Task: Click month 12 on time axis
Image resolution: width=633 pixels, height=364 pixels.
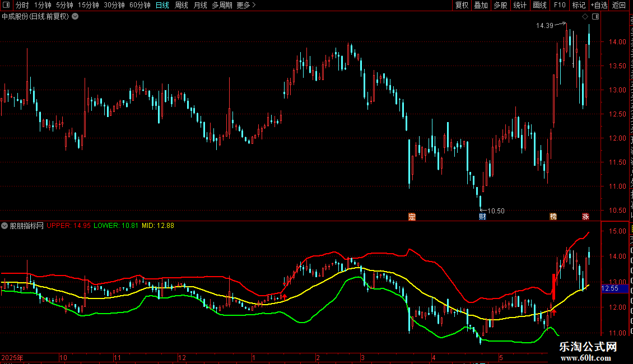Action: [x=182, y=357]
